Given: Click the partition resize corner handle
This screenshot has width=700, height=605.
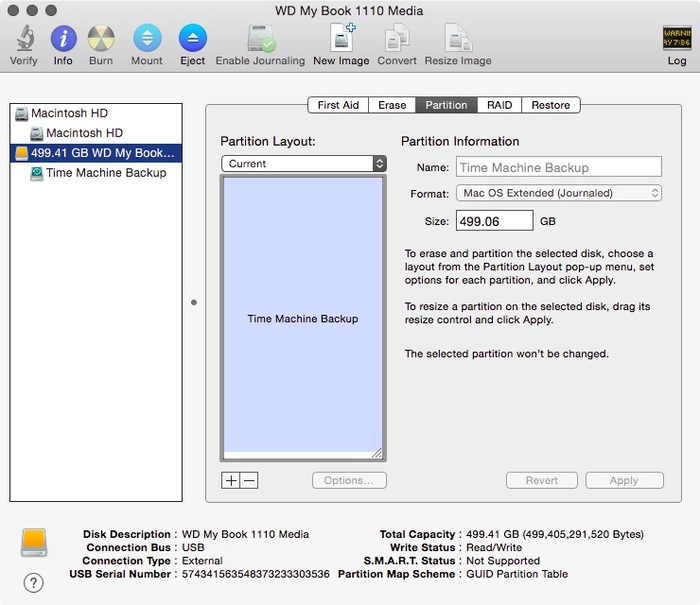Looking at the screenshot, I should pos(377,453).
